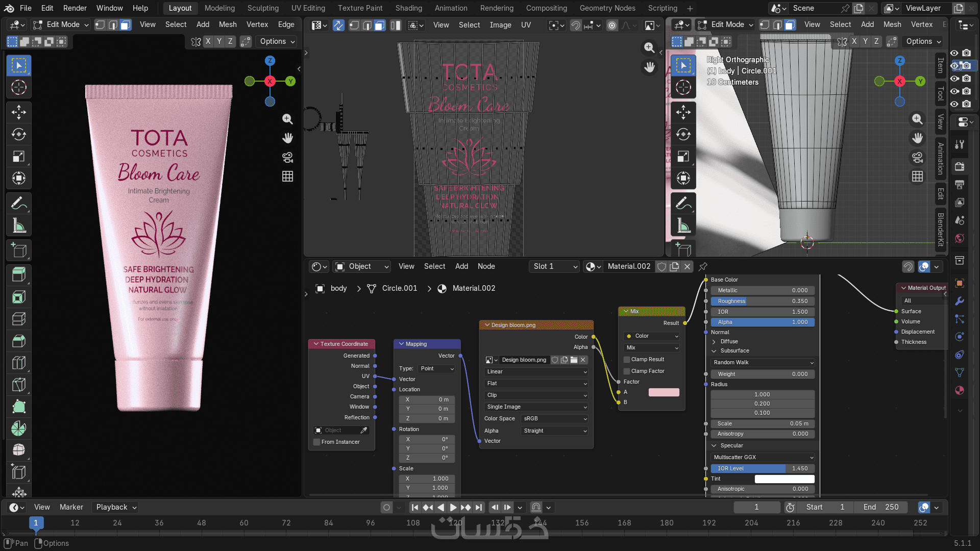
Task: Select the Move tool in left viewport
Action: tap(19, 112)
